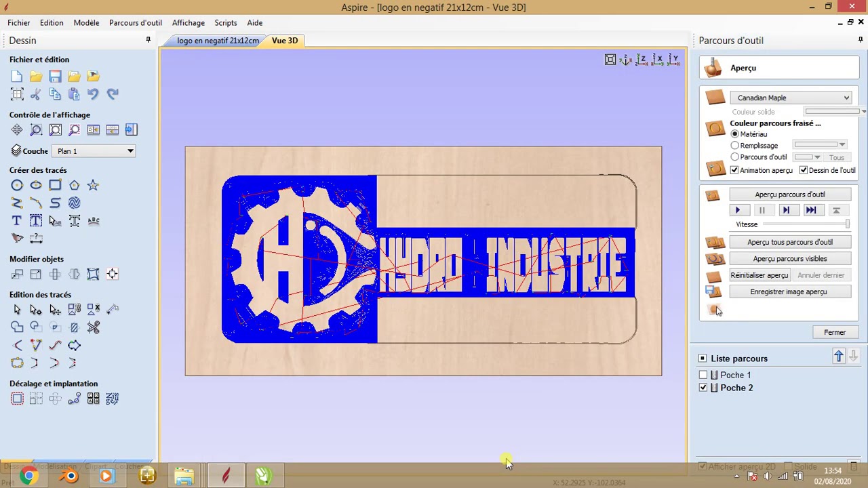Uncheck the Poche 2 toolpath checkbox
Screen dimensions: 868x488
703,388
